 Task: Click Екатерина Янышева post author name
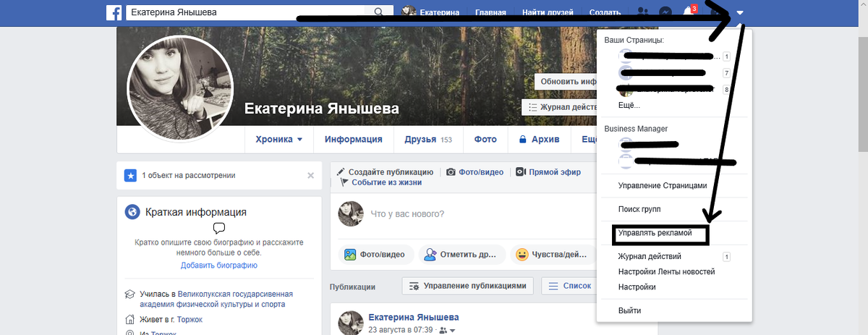[x=414, y=318]
